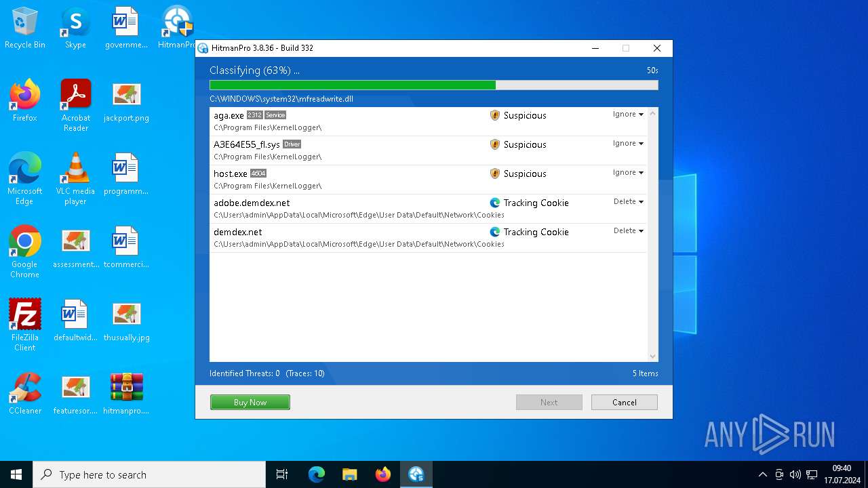The width and height of the screenshot is (868, 488).
Task: Launch the FileZilla Client shortcut
Action: pyautogui.click(x=25, y=326)
